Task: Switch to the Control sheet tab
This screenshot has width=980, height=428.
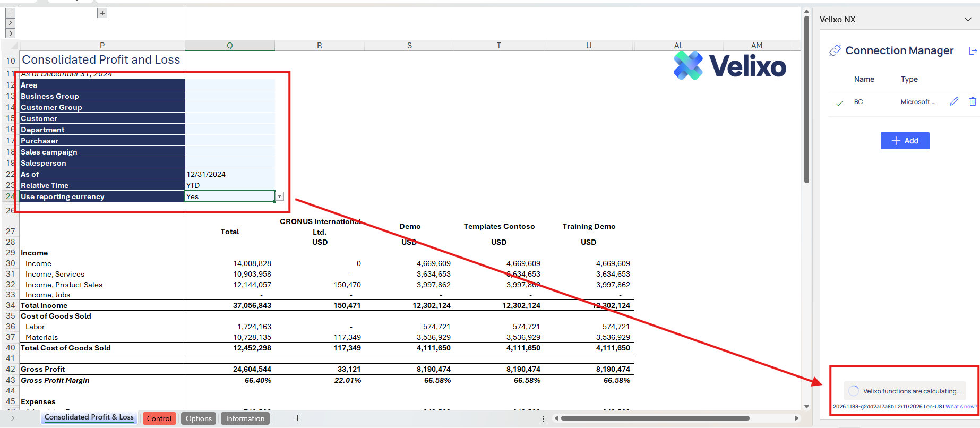Action: coord(159,418)
